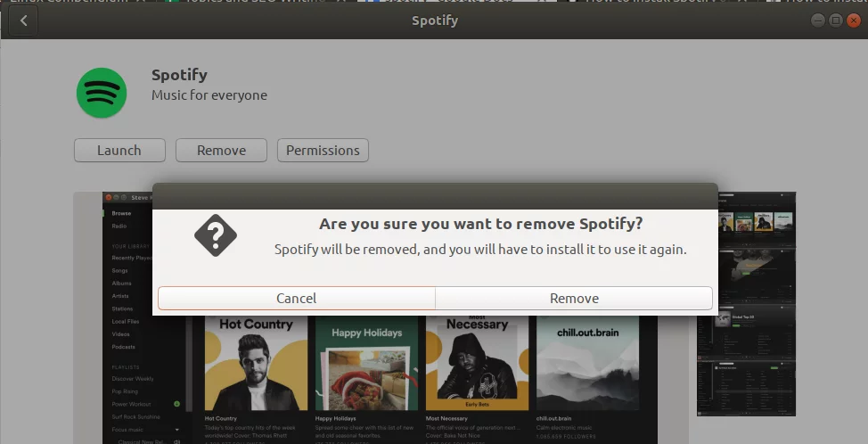Click 'Local Files' in the screenshot sidebar
This screenshot has height=444, width=868.
126,322
